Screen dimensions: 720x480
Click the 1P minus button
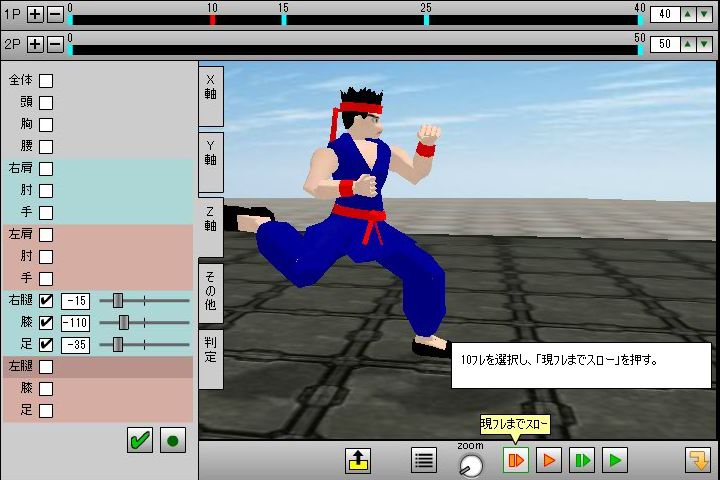(55, 14)
